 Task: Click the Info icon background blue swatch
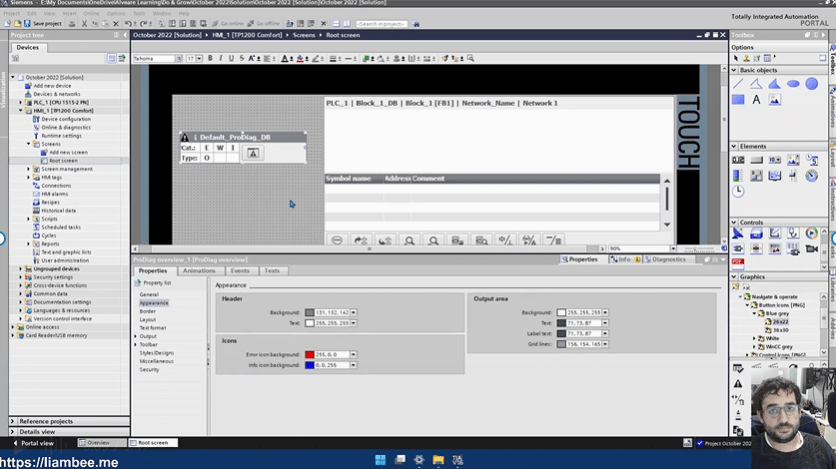[310, 365]
